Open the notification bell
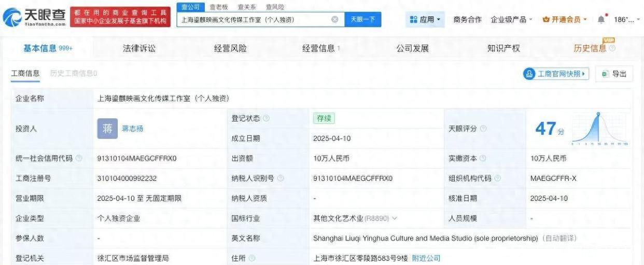This screenshot has height=265, width=644. tap(601, 20)
